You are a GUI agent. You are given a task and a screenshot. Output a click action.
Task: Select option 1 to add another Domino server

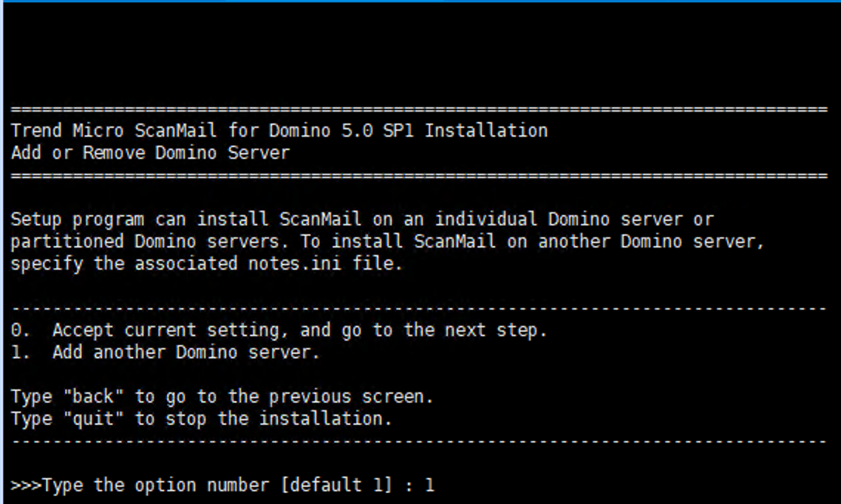[163, 352]
